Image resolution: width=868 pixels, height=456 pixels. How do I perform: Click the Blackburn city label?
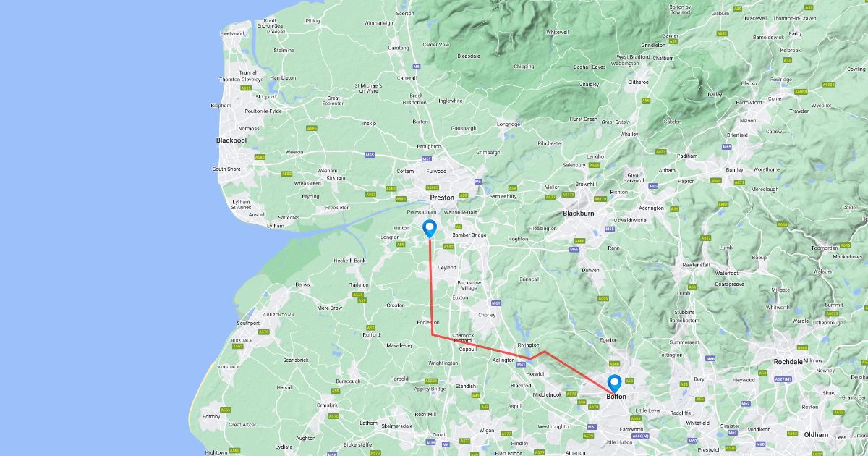(x=578, y=214)
